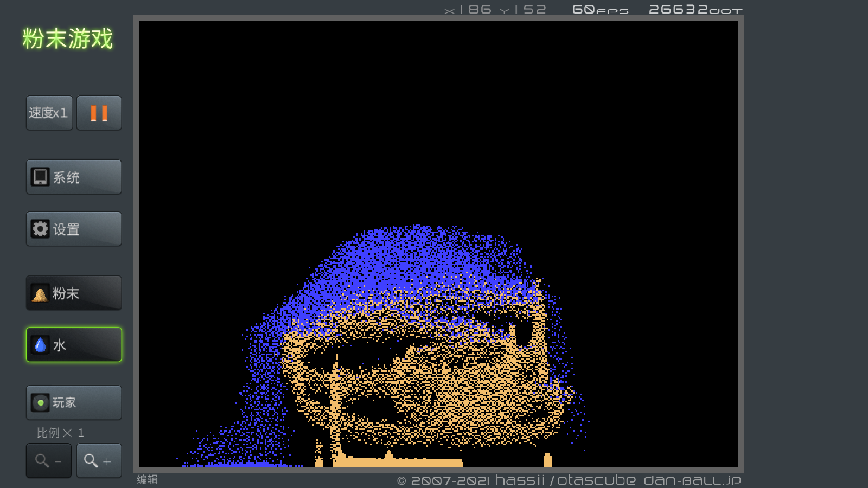Click the tablet icon in 系统
Screen dimensions: 868x488
[40, 177]
